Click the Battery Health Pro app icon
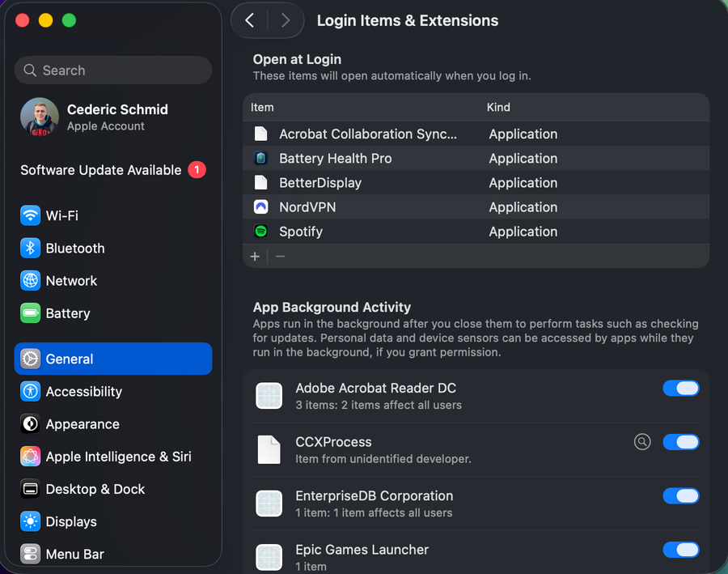 coord(261,159)
